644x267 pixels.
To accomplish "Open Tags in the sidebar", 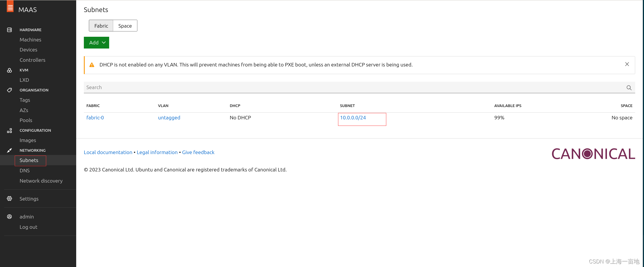I will coord(25,100).
